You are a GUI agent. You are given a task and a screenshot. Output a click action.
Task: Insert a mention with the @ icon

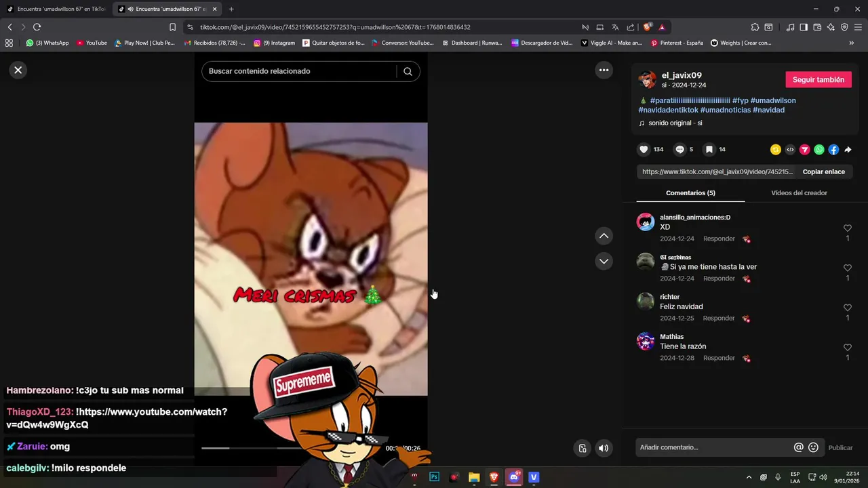click(799, 447)
